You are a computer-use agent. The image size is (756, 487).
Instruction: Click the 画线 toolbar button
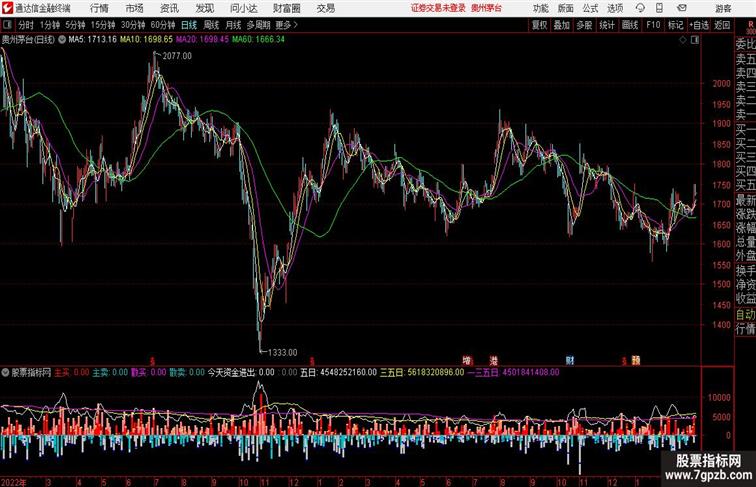pyautogui.click(x=630, y=25)
